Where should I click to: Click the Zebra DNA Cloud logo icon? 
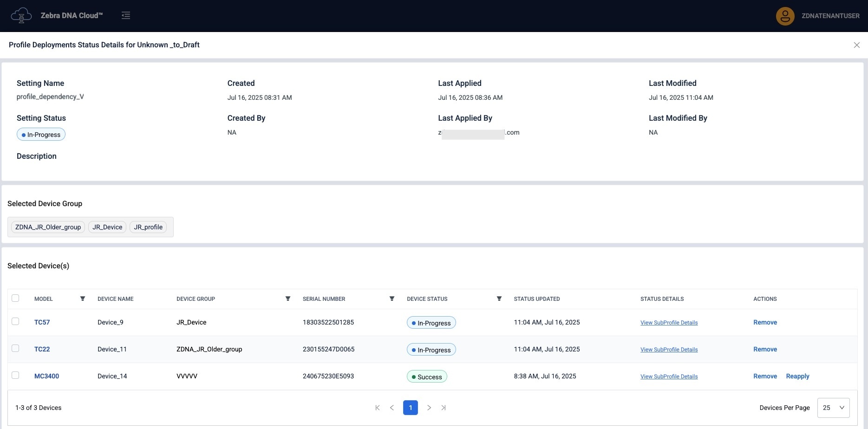21,16
